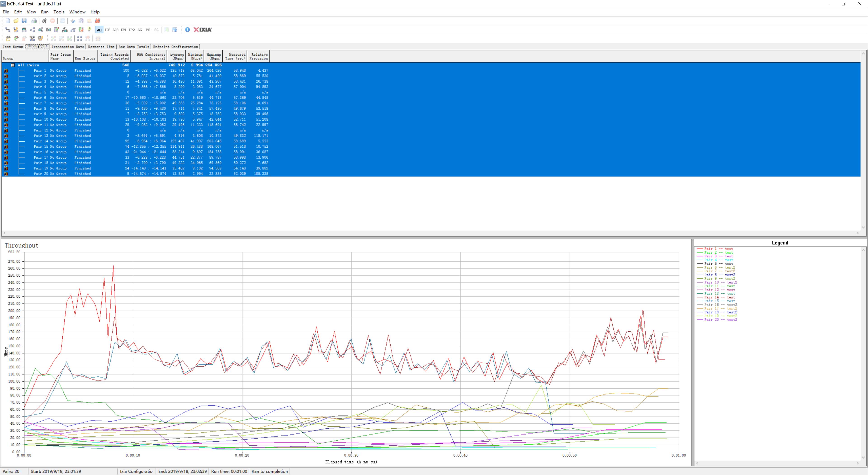Click the Save test floppy icon
This screenshot has width=868, height=475.
coord(24,21)
